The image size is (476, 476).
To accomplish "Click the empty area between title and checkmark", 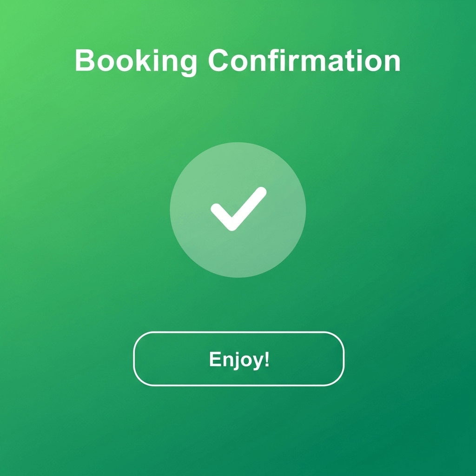I will [238, 109].
